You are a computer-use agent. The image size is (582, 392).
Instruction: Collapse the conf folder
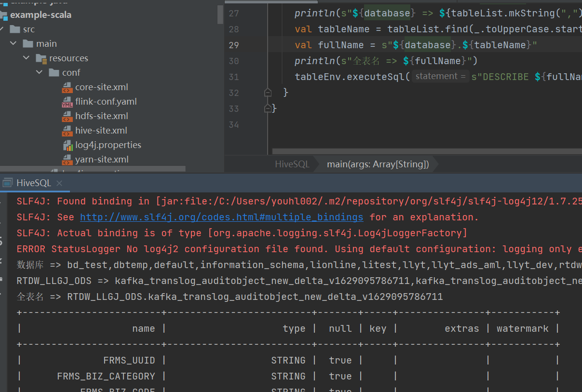pyautogui.click(x=39, y=73)
